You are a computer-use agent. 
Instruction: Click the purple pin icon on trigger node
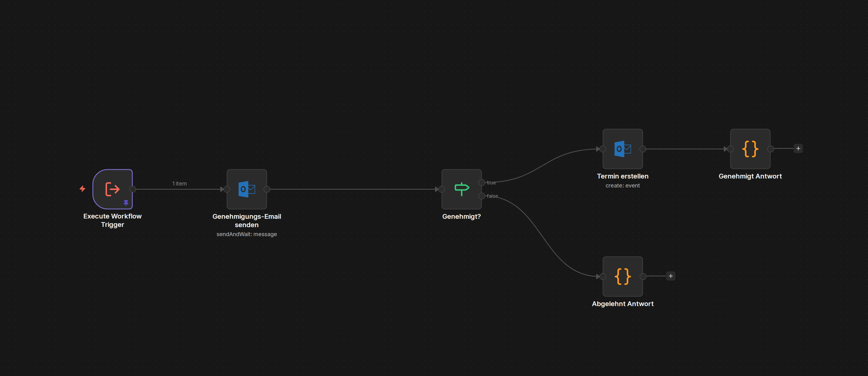[126, 203]
